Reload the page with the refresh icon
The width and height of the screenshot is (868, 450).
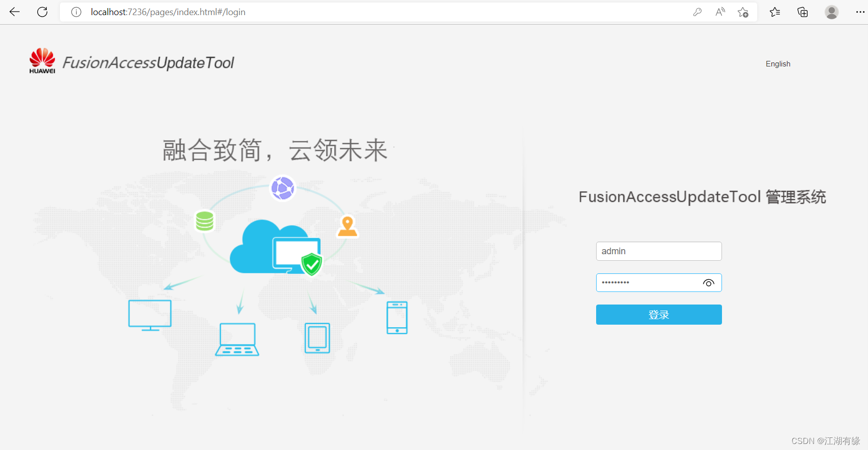42,12
